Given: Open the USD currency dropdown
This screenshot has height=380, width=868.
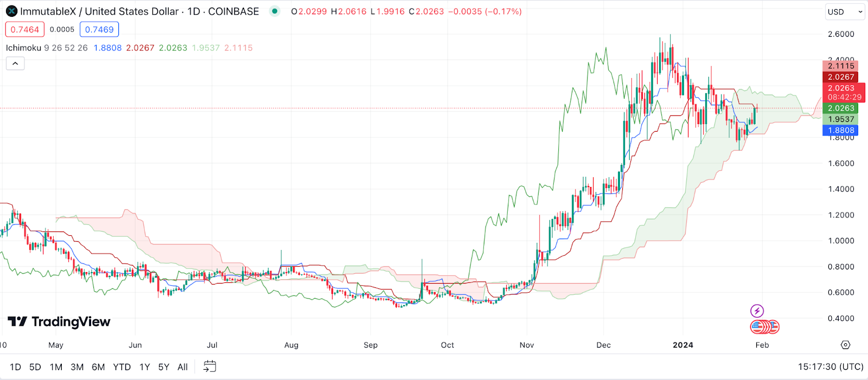Looking at the screenshot, I should 845,12.
